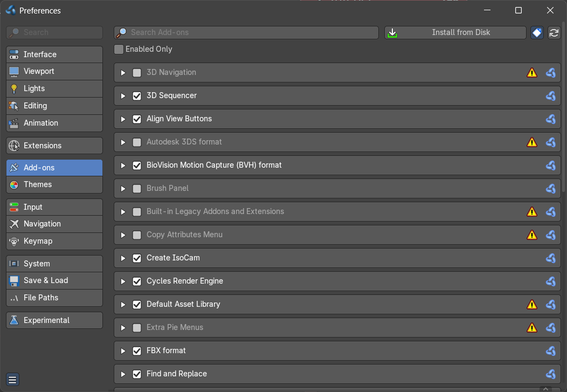Open the add-on tags filter icon

537,32
